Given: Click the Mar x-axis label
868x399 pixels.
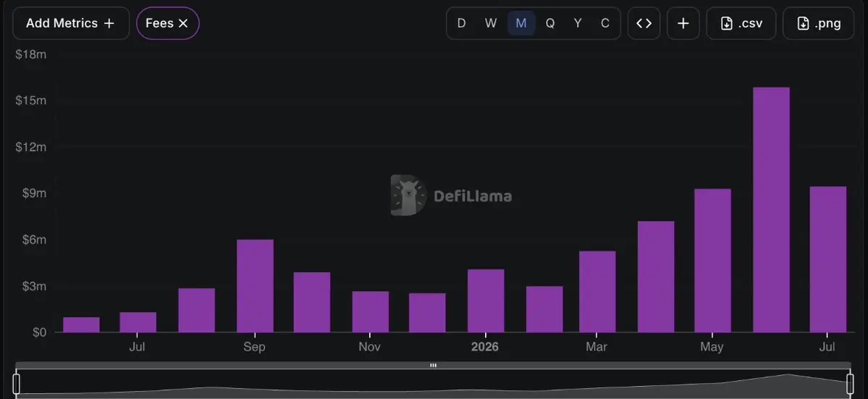Looking at the screenshot, I should (597, 347).
